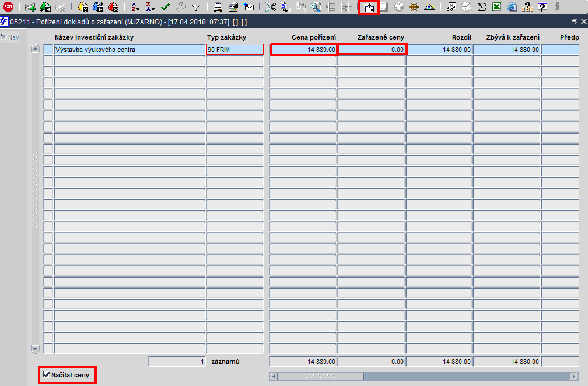
Task: Restore the inner window with restore button
Action: [574, 22]
